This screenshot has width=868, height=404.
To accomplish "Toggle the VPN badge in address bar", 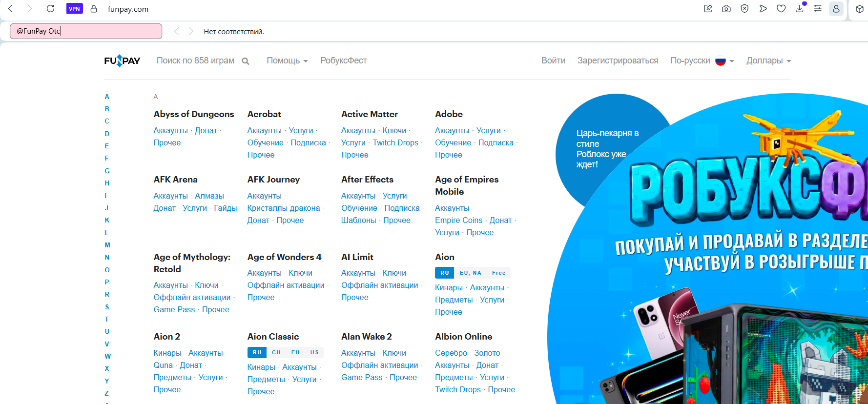I will (x=74, y=9).
